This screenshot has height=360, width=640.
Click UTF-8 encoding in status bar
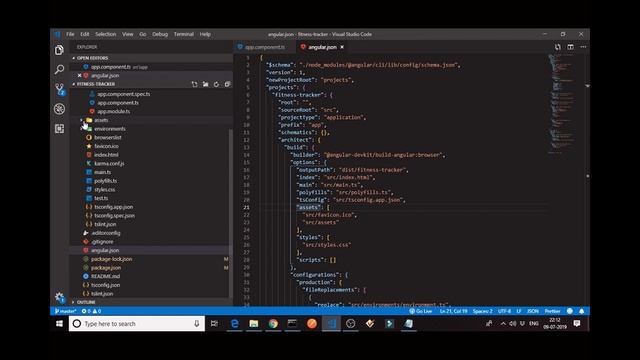point(504,311)
